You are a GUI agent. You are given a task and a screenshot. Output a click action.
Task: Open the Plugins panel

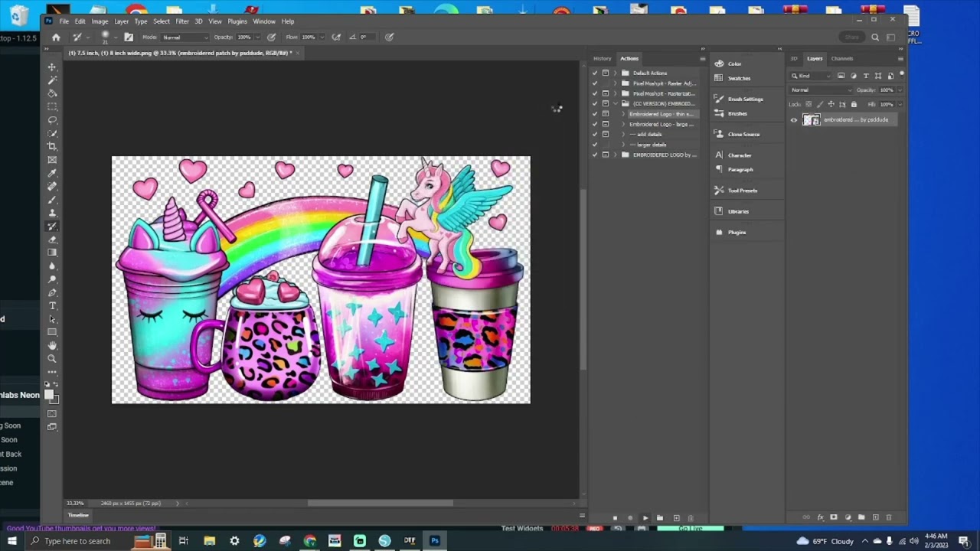click(x=737, y=232)
